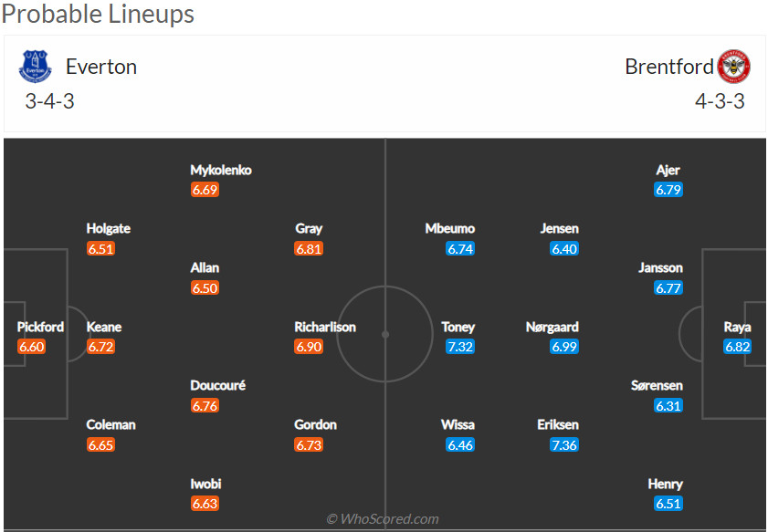Select Richarlison's 6.90 rating badge
This screenshot has height=532, width=768.
[x=309, y=347]
